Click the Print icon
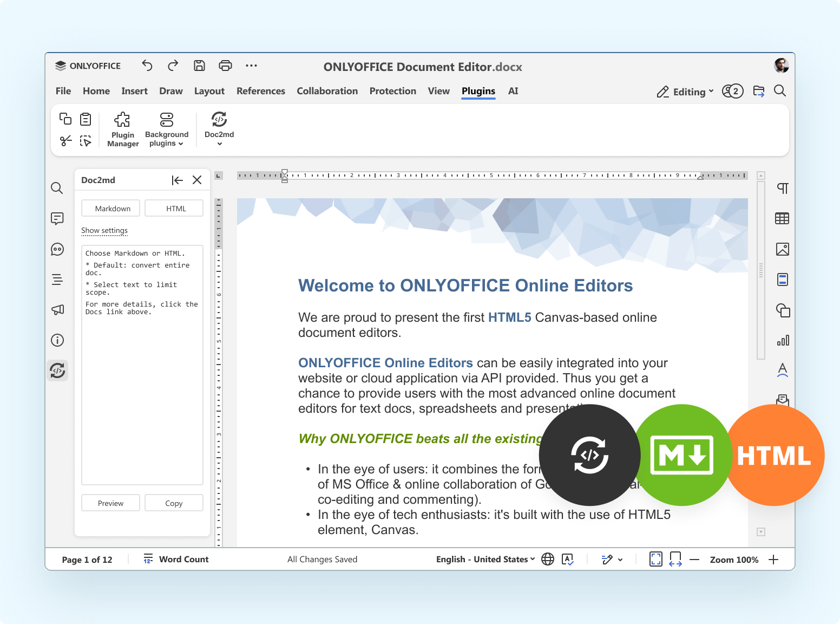 click(225, 66)
